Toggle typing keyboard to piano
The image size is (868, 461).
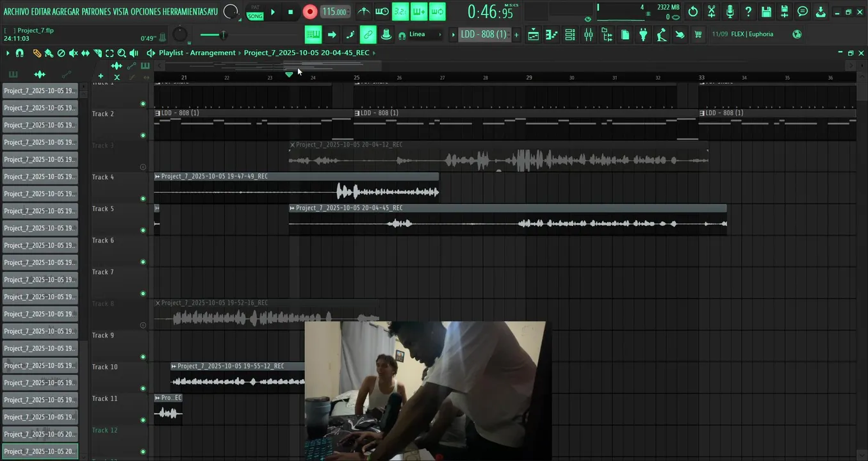tap(313, 35)
